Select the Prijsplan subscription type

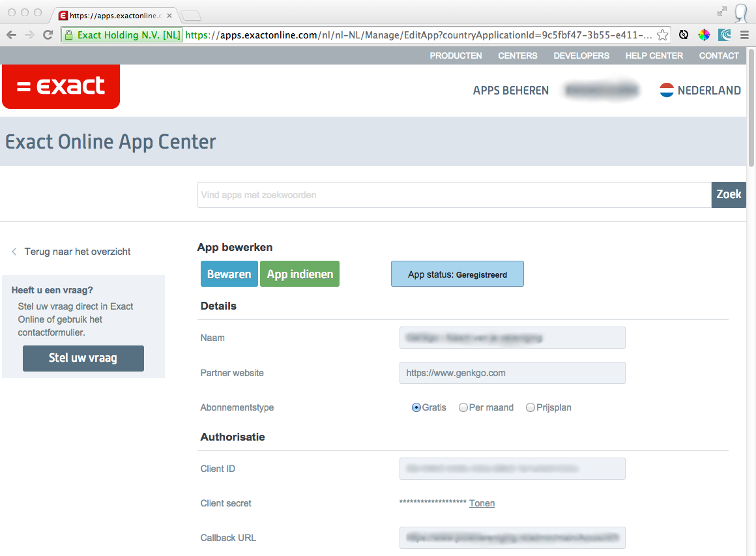point(531,407)
